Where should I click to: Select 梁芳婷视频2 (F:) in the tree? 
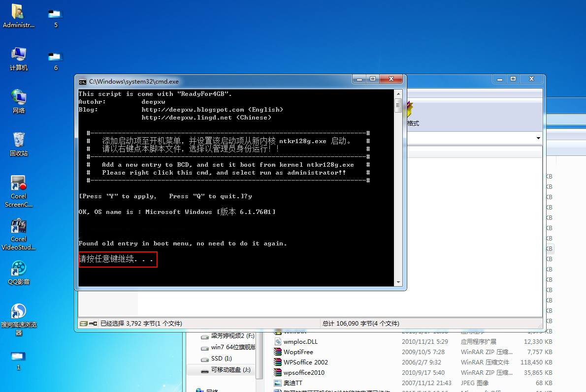[232, 336]
